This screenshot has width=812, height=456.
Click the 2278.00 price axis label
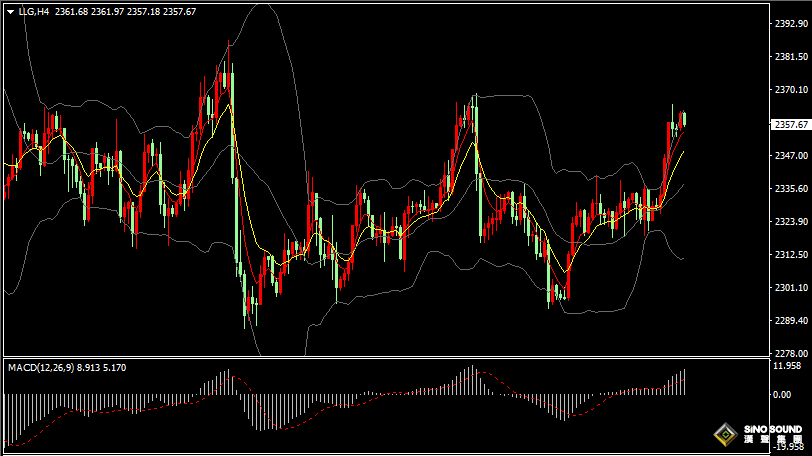(x=789, y=353)
